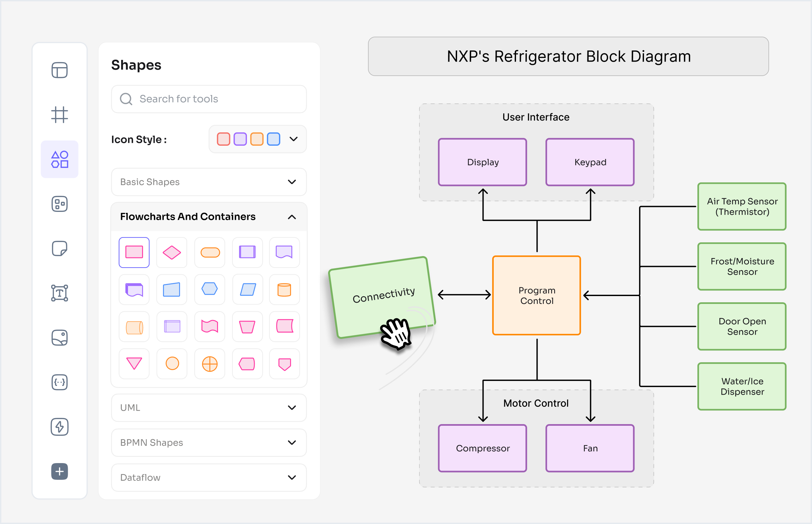Viewport: 812px width, 524px height.
Task: Click the components widget icon in sidebar
Action: coord(60,204)
